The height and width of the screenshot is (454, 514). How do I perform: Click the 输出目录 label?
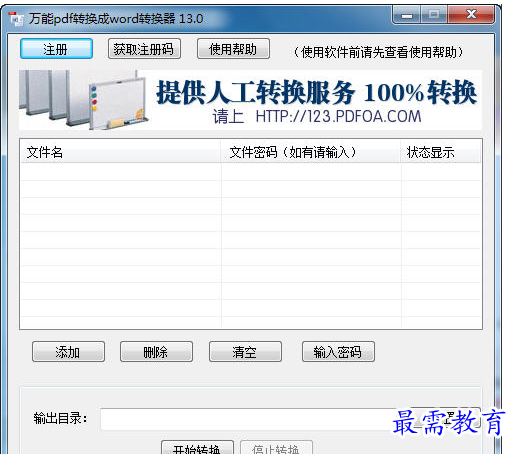click(61, 418)
